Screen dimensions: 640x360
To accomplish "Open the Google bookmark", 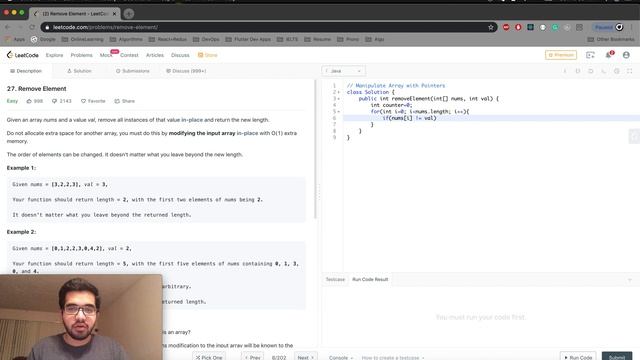I will tap(43, 39).
